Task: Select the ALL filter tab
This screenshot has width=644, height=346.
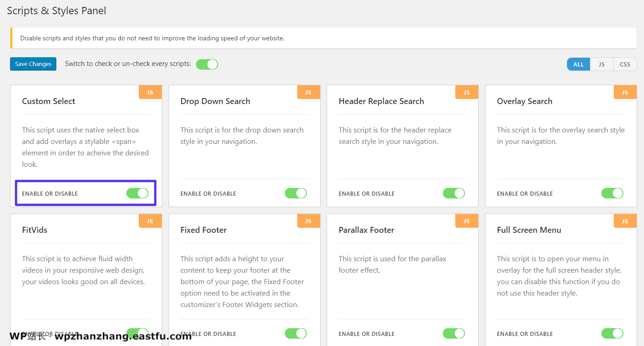Action: (x=579, y=64)
